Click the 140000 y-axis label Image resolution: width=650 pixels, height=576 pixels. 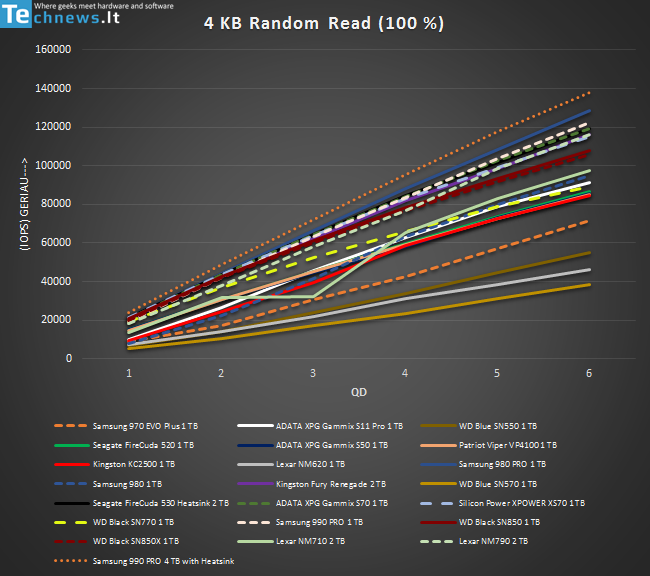tap(53, 88)
